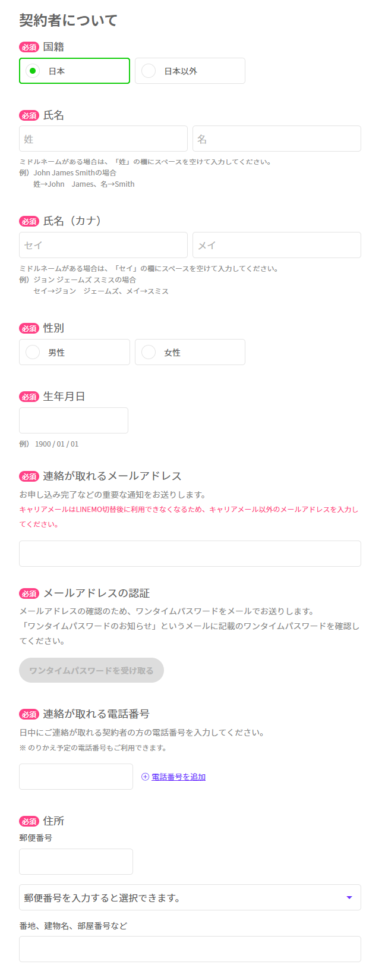382x980 pixels.
Task: Select the 日本 nationality radio button
Action: point(31,71)
